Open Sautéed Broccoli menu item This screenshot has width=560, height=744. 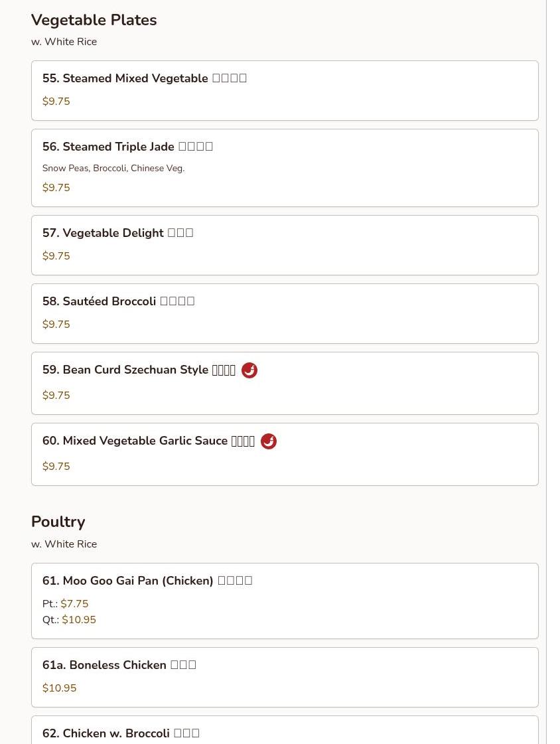point(284,313)
